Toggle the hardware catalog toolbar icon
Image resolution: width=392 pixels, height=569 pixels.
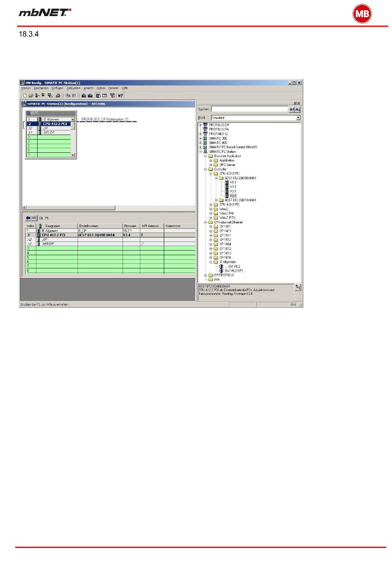(x=98, y=95)
